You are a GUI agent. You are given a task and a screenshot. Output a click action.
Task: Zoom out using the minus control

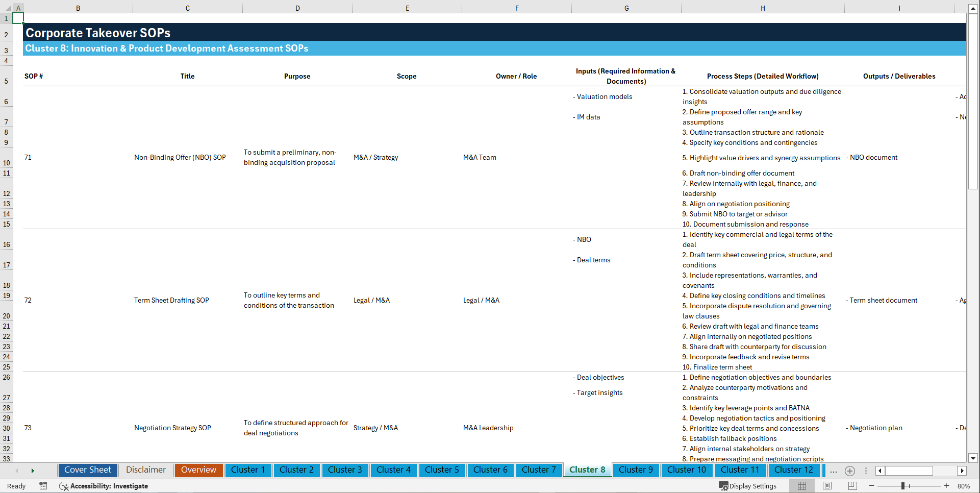pos(872,486)
